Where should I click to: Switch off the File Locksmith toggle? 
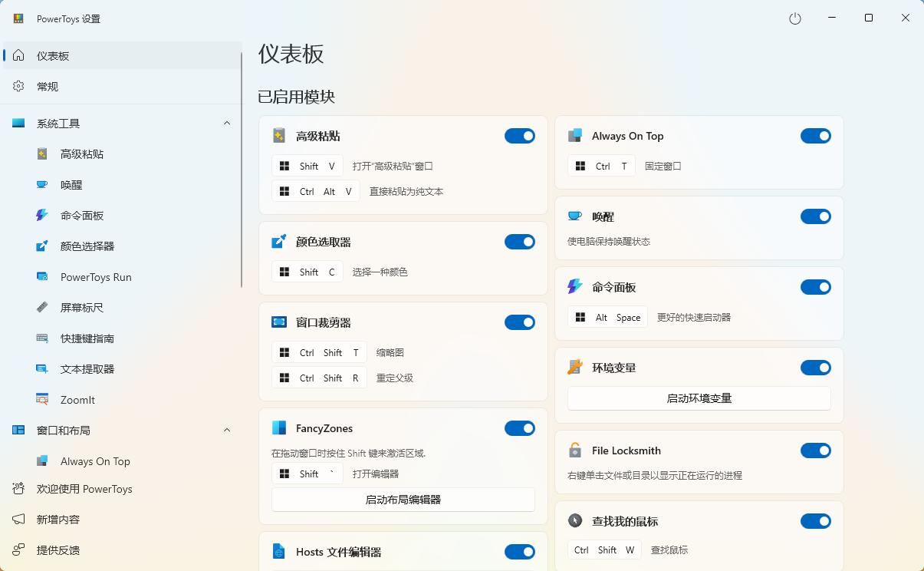[x=816, y=451]
